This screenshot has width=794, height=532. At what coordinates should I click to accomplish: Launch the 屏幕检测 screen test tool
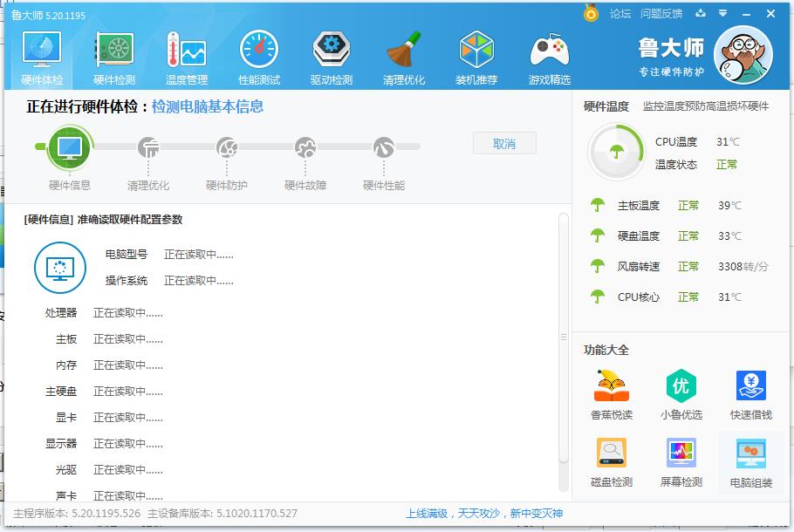681,463
